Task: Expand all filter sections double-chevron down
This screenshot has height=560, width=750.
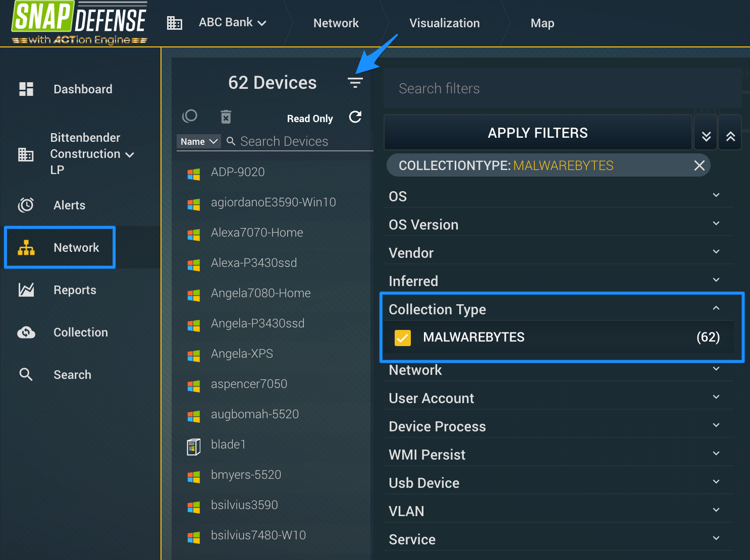Action: click(706, 133)
